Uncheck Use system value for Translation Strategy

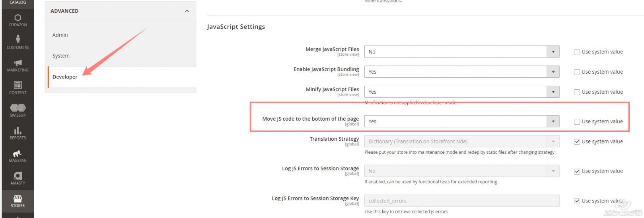577,141
